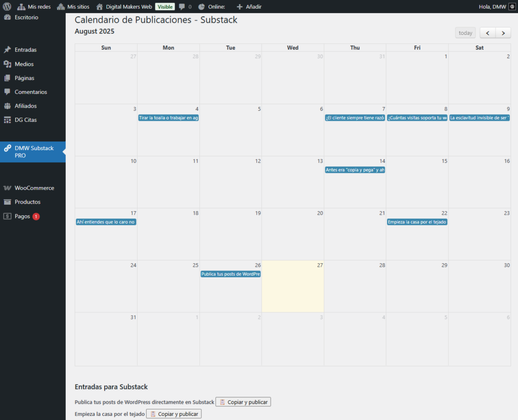Image resolution: width=518 pixels, height=420 pixels.
Task: Open WooCommerce from the sidebar
Action: (34, 188)
